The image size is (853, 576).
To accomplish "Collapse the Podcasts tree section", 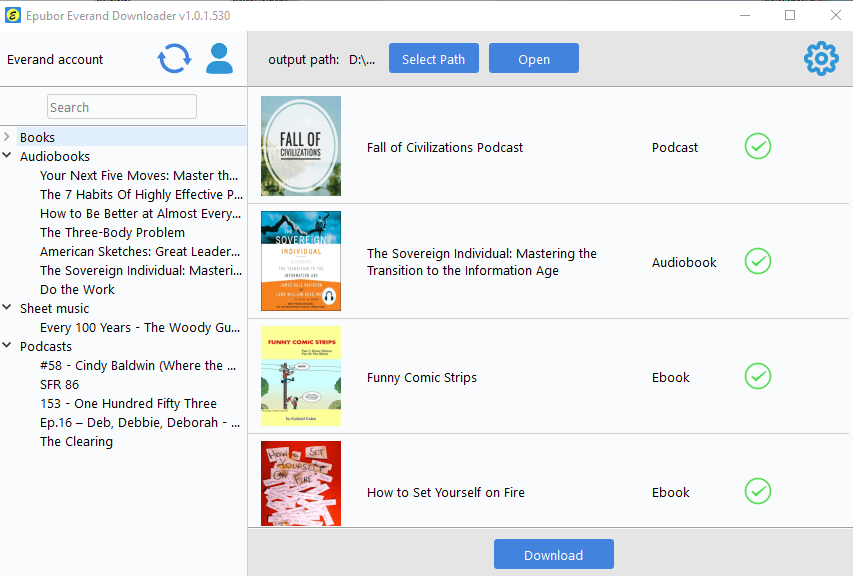I will [7, 346].
